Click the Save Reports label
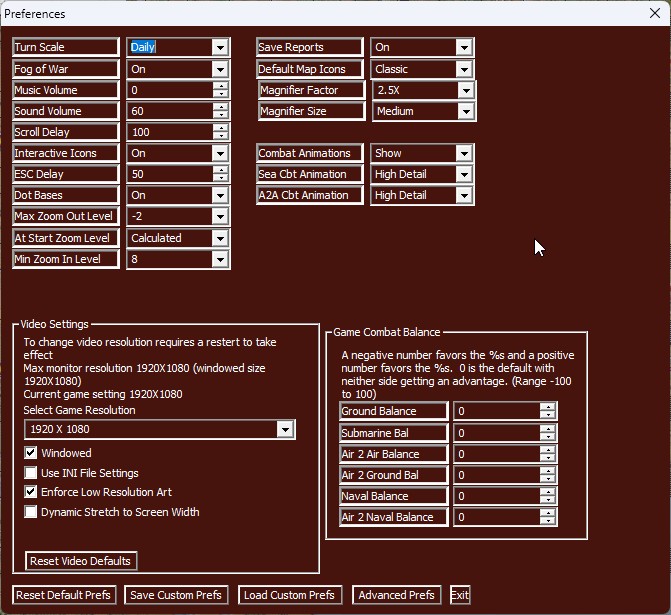The image size is (671, 615). tap(310, 47)
